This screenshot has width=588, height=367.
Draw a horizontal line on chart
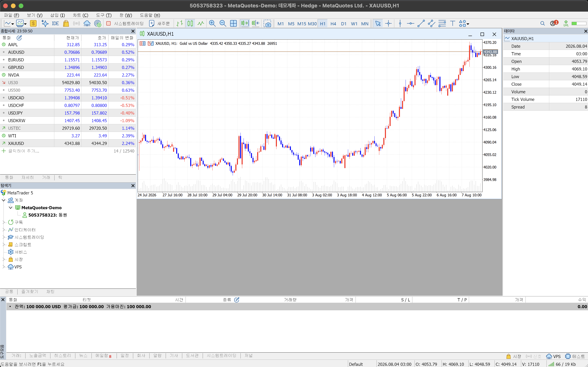(x=410, y=24)
